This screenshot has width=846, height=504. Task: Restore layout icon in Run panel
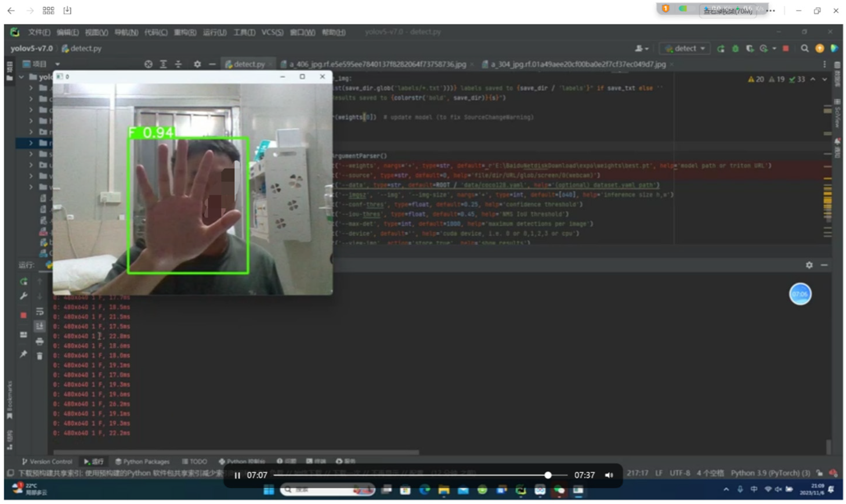click(x=23, y=335)
